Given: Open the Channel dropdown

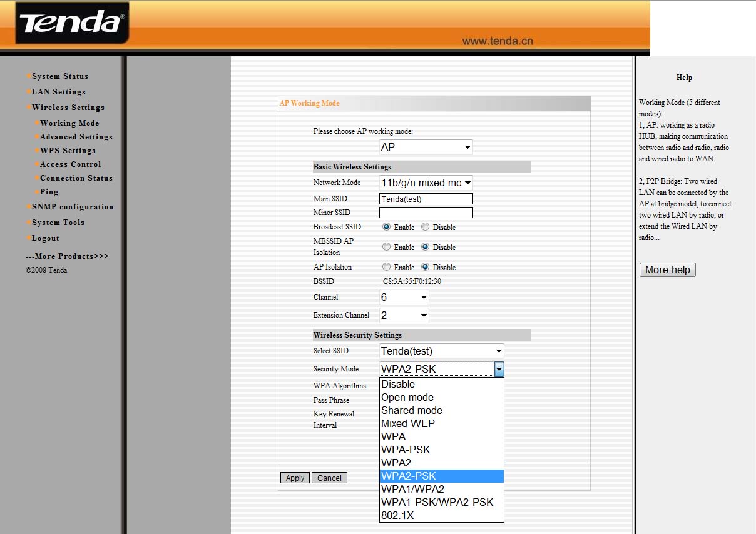Looking at the screenshot, I should click(x=404, y=298).
